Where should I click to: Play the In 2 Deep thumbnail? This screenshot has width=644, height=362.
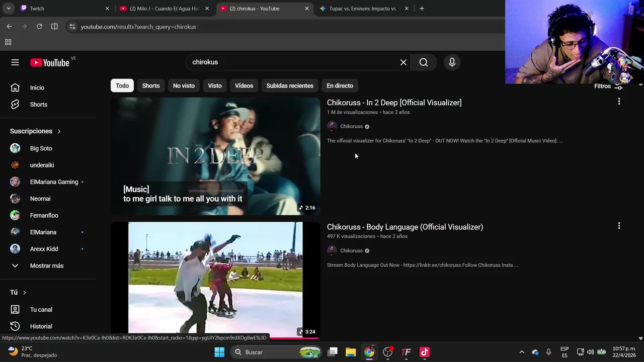click(x=215, y=156)
